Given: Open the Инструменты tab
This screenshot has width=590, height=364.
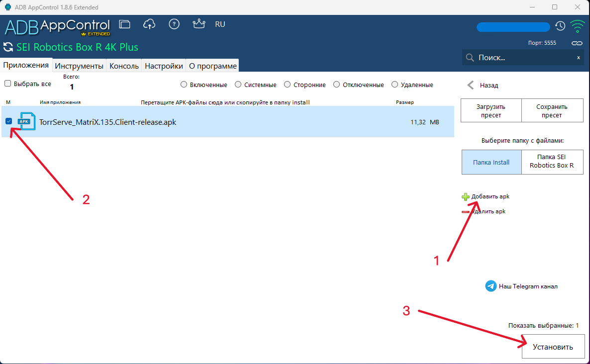Looking at the screenshot, I should click(79, 66).
